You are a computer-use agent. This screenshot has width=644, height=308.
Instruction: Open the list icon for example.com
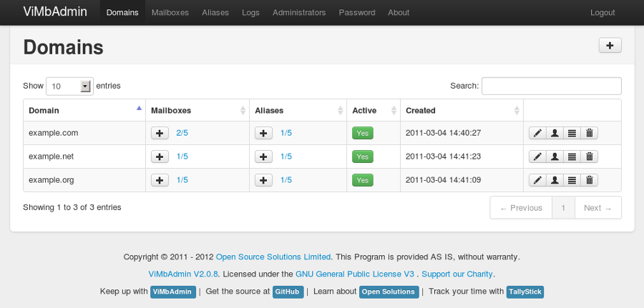point(572,133)
